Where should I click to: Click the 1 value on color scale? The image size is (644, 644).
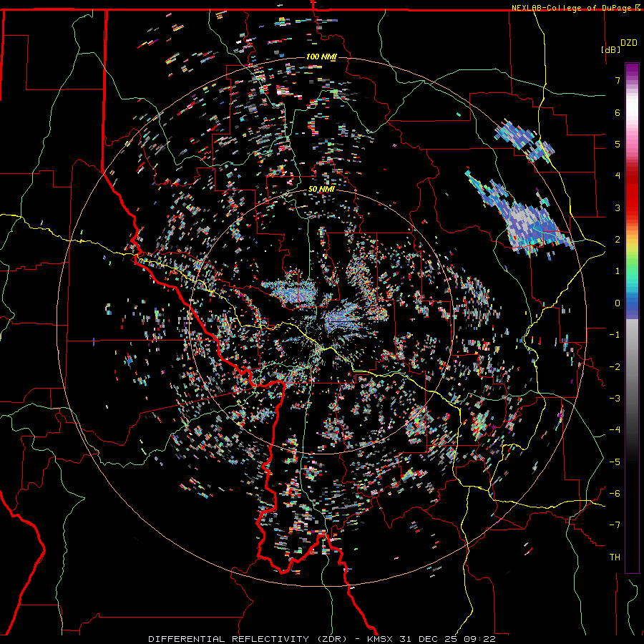pos(618,271)
